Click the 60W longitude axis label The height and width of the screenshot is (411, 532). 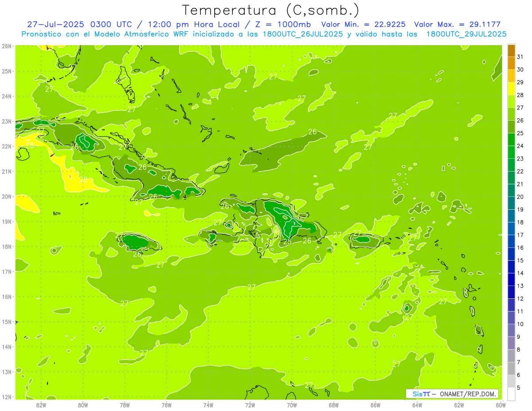coord(501,405)
